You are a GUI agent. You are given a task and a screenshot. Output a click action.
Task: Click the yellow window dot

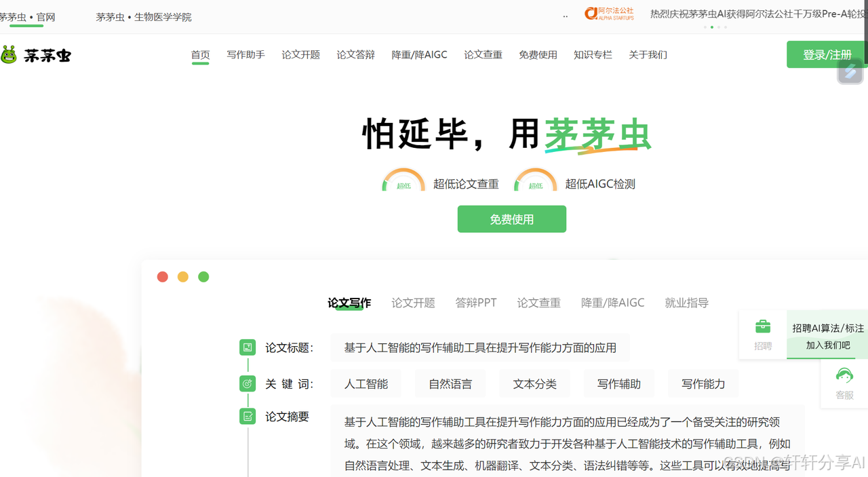pos(183,277)
